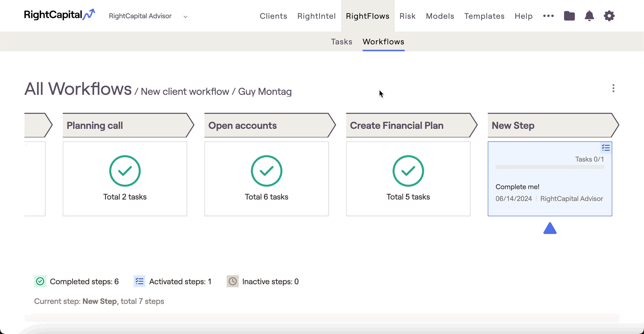The image size is (644, 334).
Task: Select the Workflows tab
Action: pos(384,42)
